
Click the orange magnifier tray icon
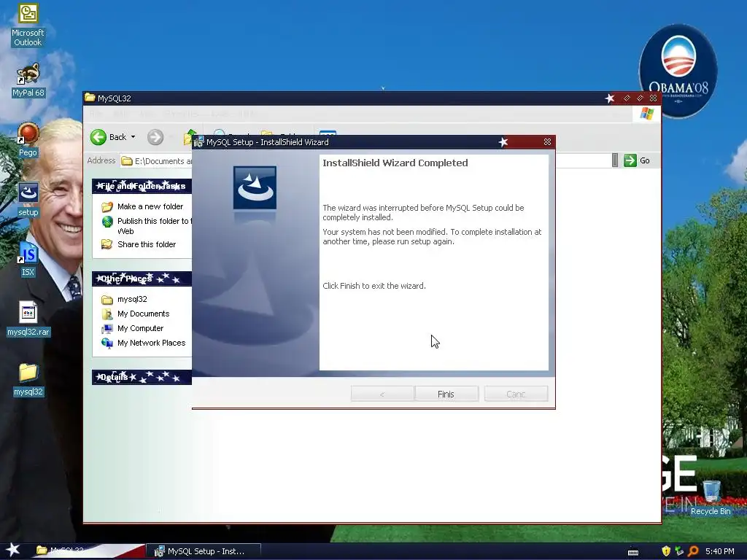(x=693, y=551)
